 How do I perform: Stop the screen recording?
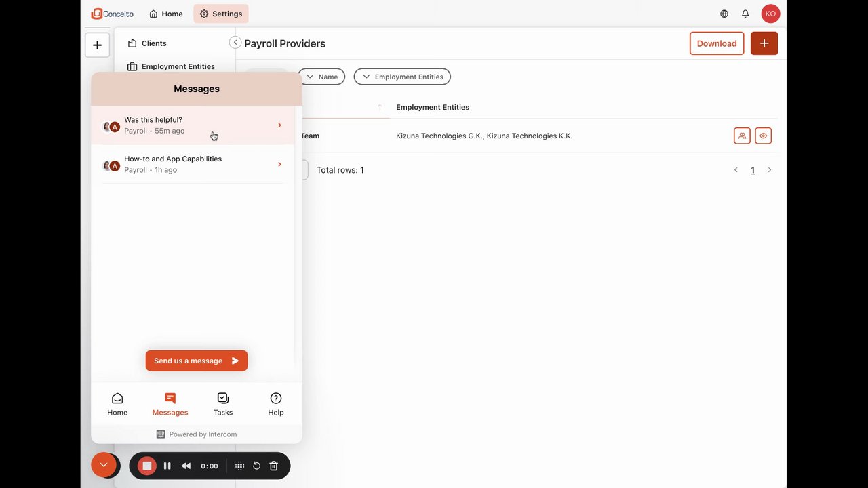point(146,466)
